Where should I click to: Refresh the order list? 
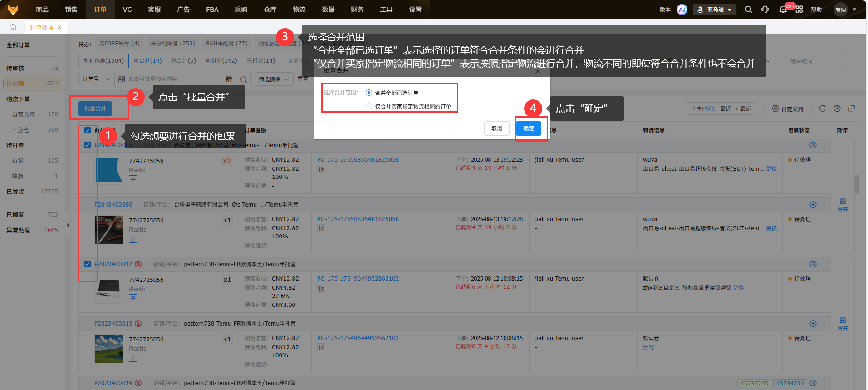point(822,109)
